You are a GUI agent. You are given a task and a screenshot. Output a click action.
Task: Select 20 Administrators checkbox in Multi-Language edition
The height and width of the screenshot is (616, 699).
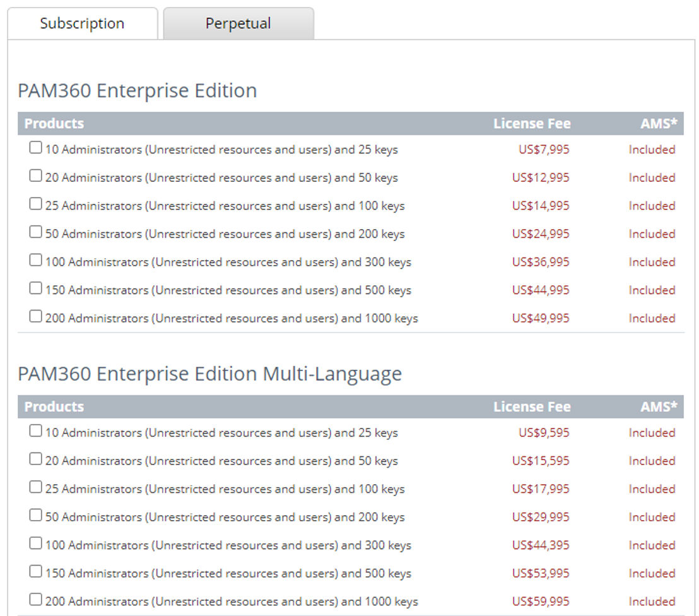[36, 459]
